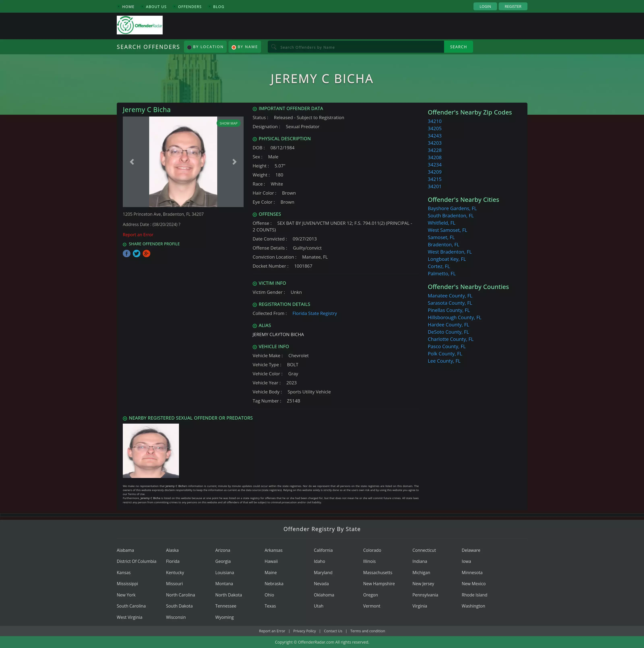
Task: Show next offender photo arrow
Action: [x=234, y=162]
